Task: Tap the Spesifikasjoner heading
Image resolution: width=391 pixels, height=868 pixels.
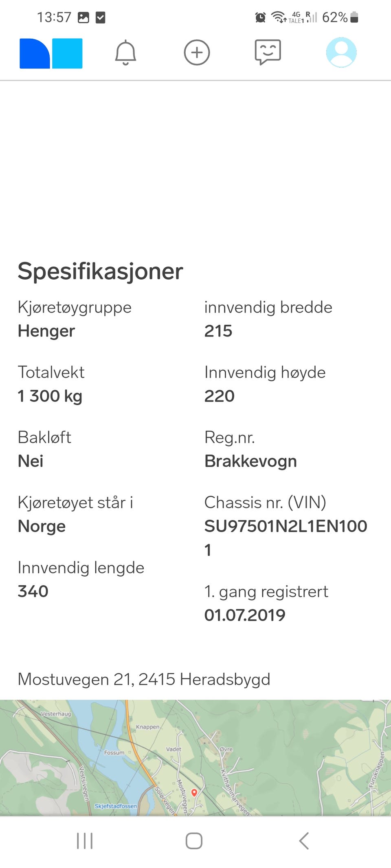Action: tap(100, 271)
